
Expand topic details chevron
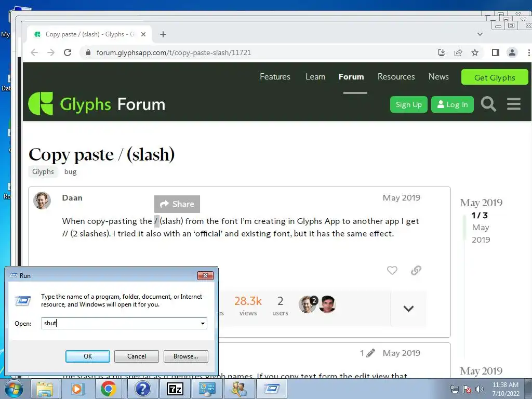[x=408, y=309]
